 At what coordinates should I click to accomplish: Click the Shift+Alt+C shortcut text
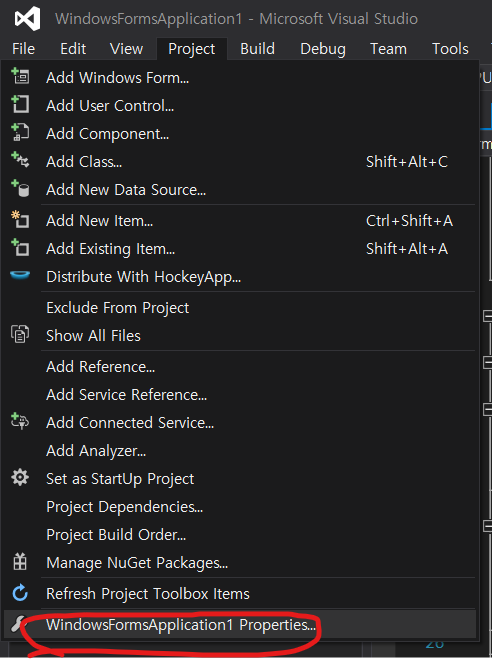(407, 162)
